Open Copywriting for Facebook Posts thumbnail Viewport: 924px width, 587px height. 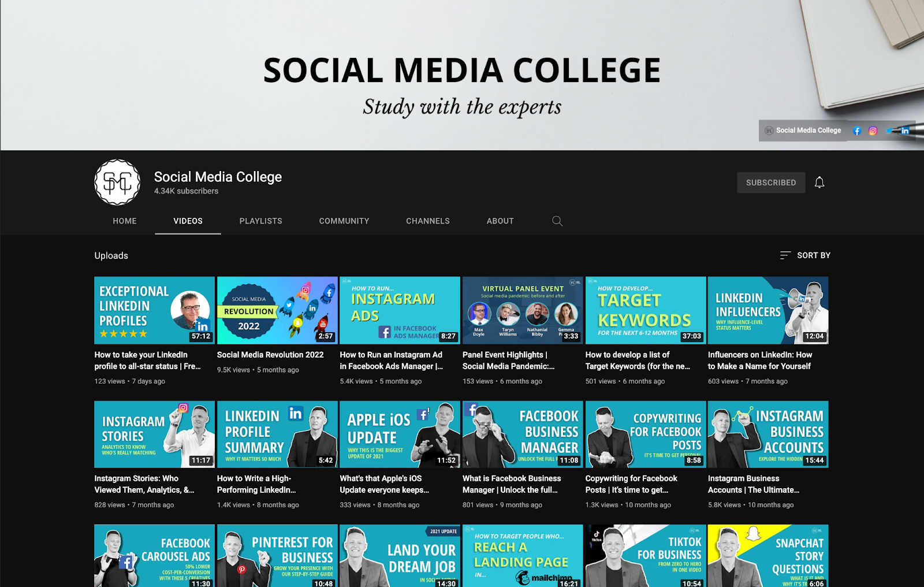646,434
